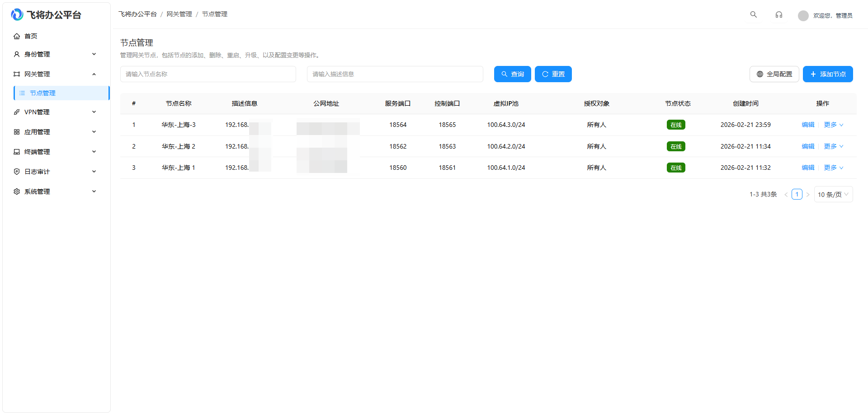Click the 重置 reset button
868x415 pixels.
tap(553, 74)
